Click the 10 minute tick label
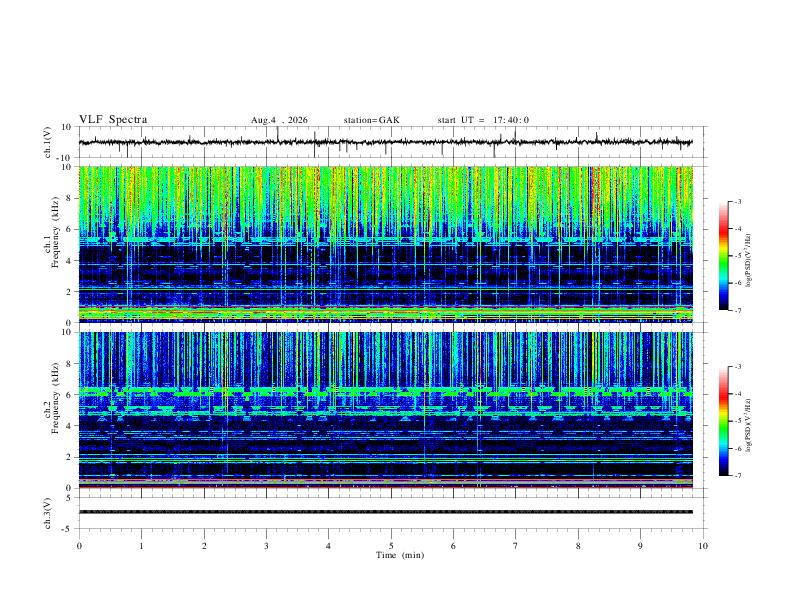The width and height of the screenshot is (792, 612). click(703, 546)
